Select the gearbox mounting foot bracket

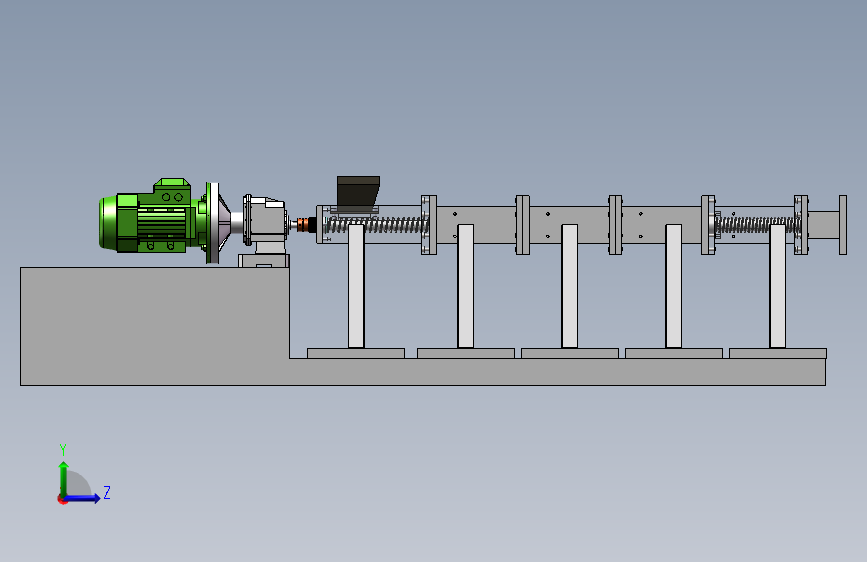point(264,261)
